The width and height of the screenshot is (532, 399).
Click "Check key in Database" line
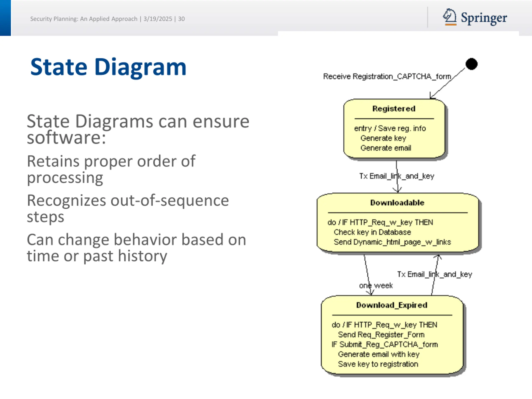coord(372,232)
